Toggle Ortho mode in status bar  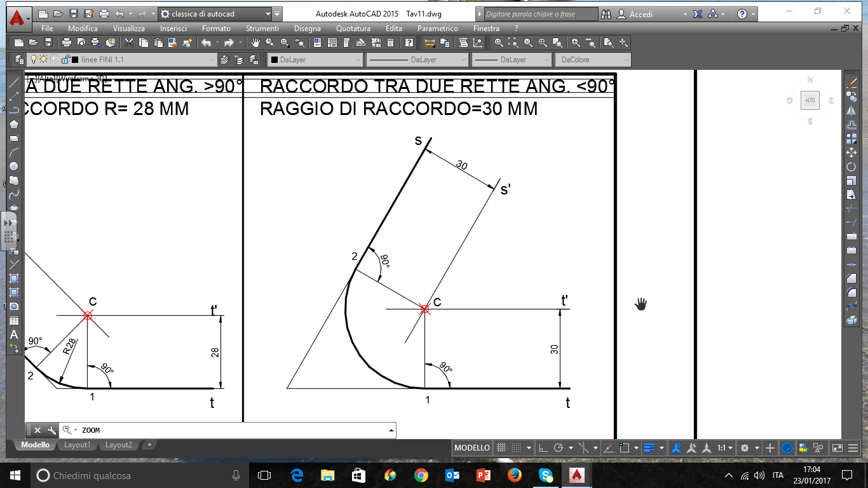(x=543, y=448)
